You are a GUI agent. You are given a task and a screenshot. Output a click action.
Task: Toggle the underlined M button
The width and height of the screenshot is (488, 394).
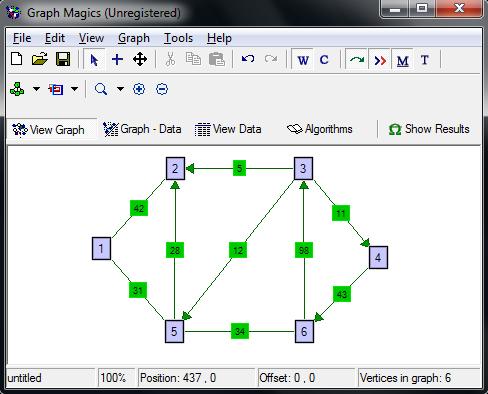coord(402,60)
